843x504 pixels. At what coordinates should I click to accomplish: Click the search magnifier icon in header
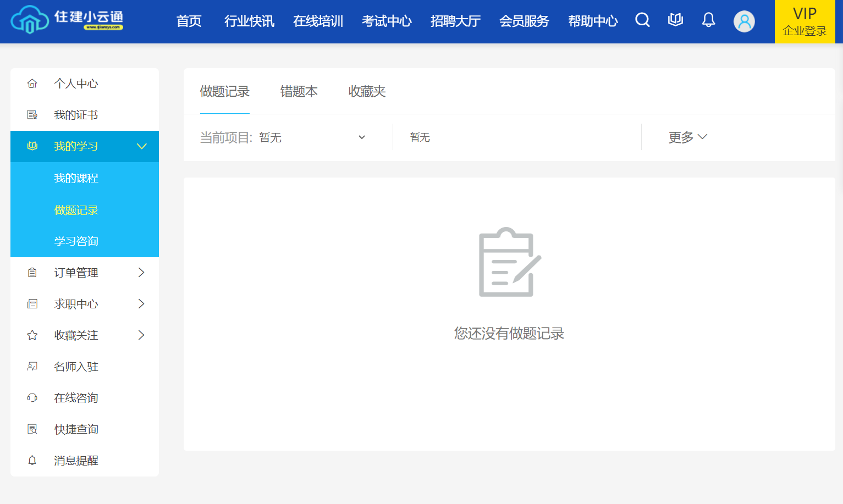(642, 20)
